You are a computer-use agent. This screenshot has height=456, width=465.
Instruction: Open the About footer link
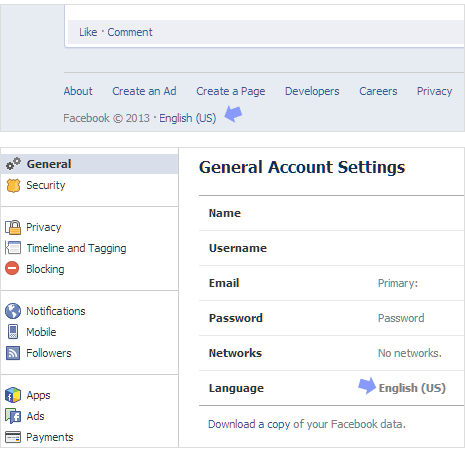(78, 91)
